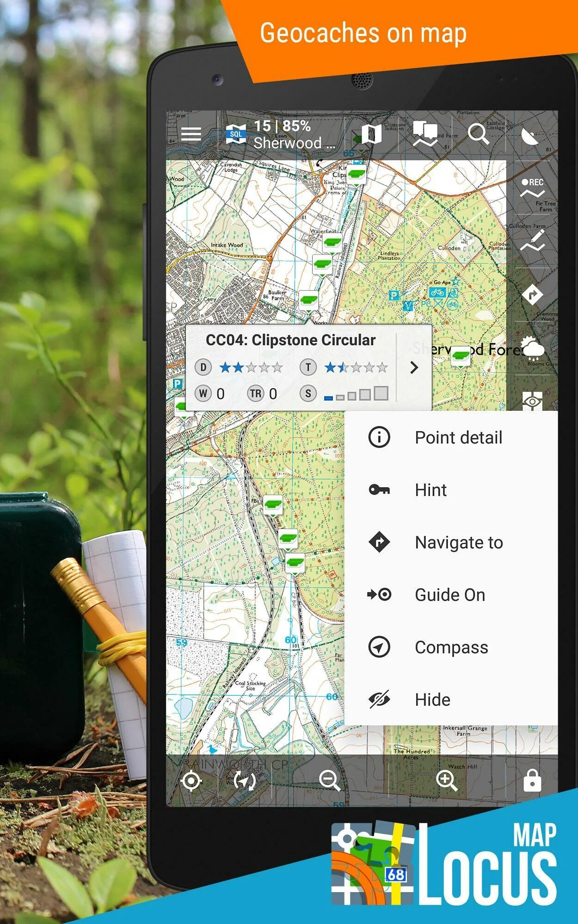Viewport: 578px width, 924px height.
Task: Click the Navigate to diamond icon
Action: 379,542
